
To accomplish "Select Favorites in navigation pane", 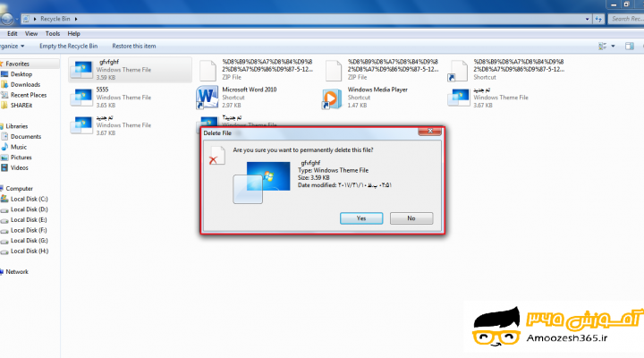I will pos(17,64).
